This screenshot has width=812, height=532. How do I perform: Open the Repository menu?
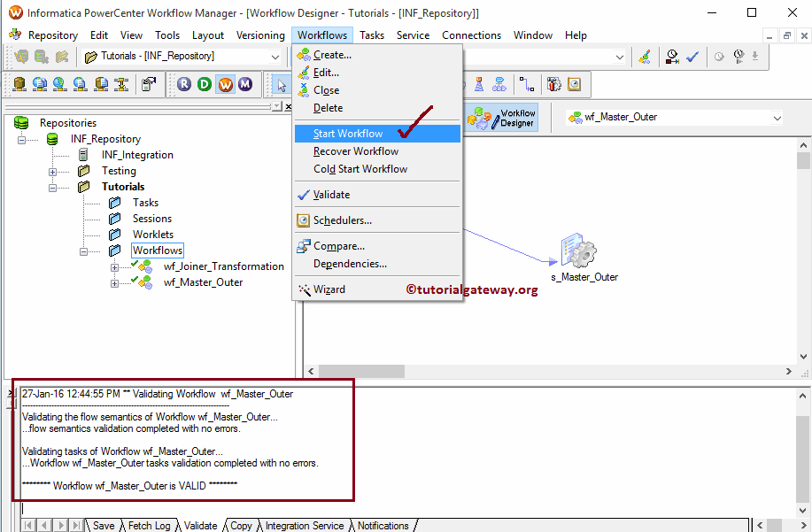(53, 35)
